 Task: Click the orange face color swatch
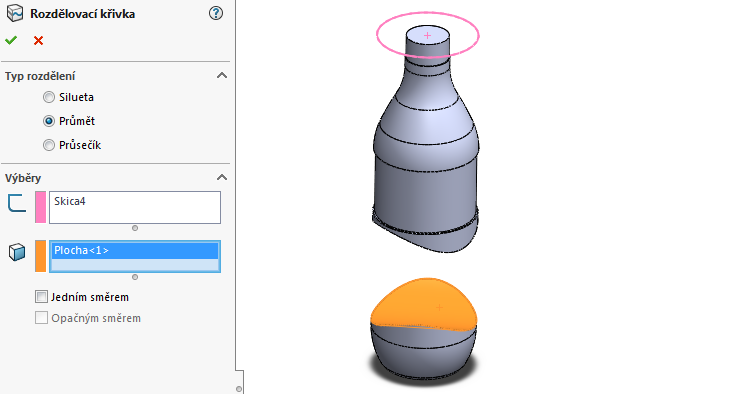coord(41,256)
